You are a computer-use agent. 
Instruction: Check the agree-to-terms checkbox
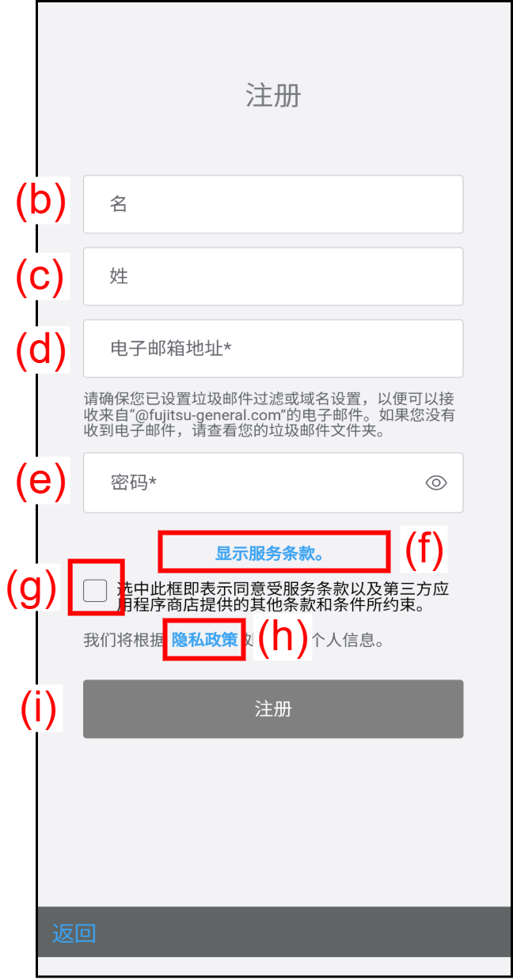(95, 590)
